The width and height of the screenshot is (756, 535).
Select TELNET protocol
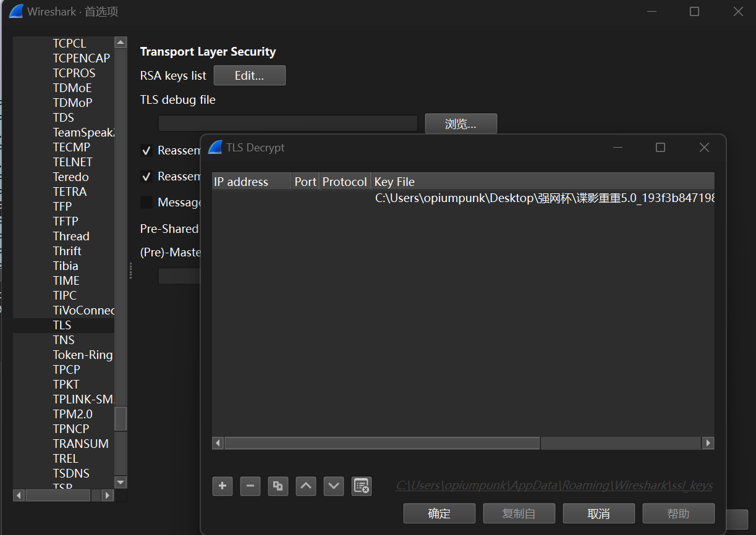coord(73,162)
